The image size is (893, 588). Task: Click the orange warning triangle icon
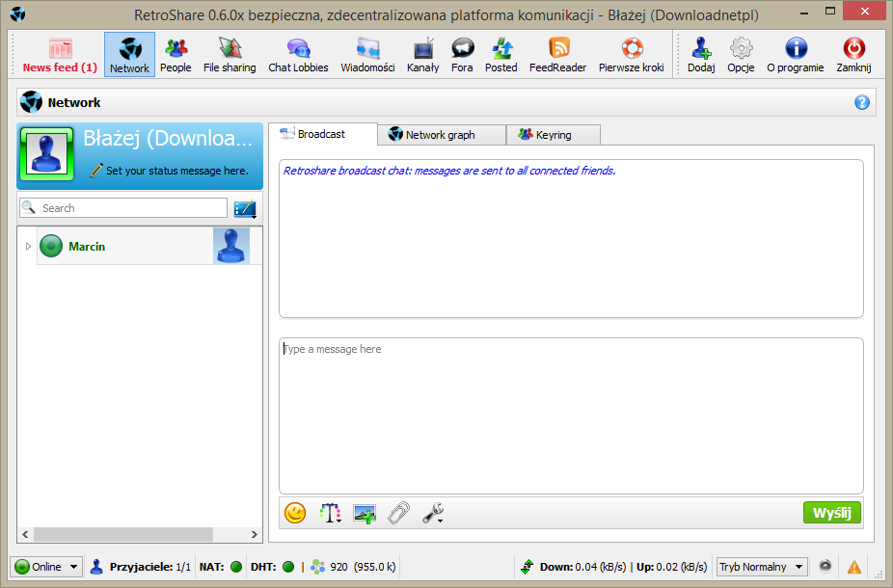(854, 567)
